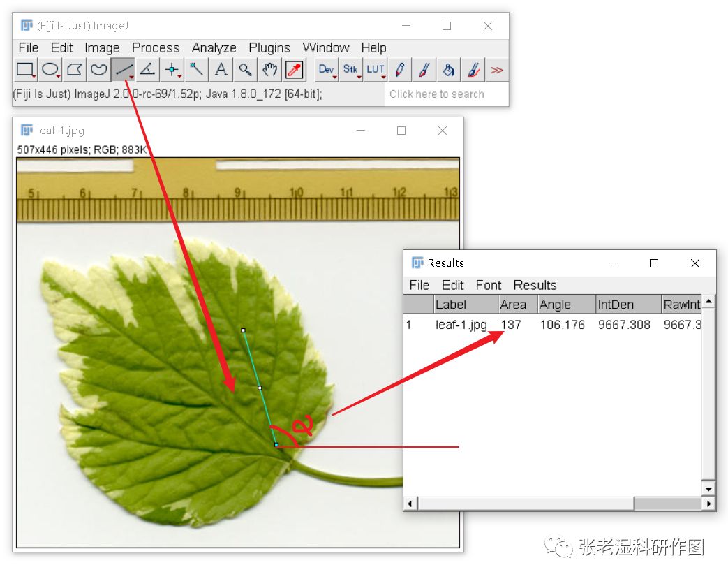This screenshot has width=728, height=579.
Task: Open the Plugins menu
Action: tap(269, 48)
